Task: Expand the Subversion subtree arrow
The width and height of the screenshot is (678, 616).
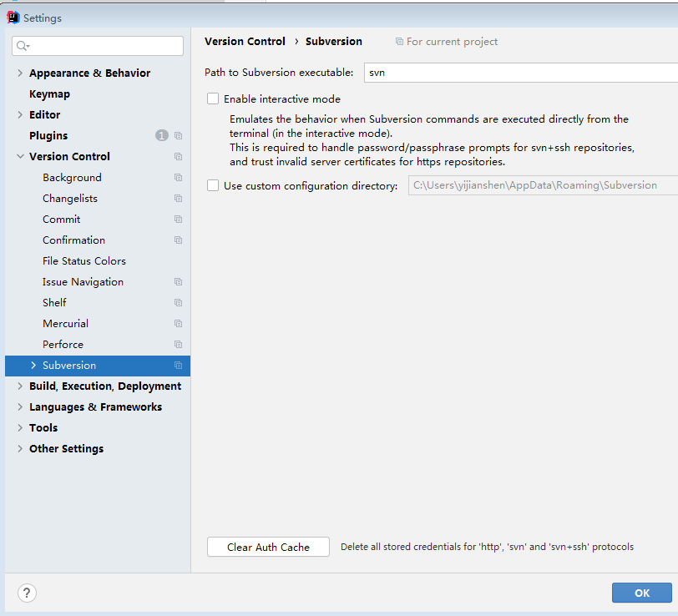Action: pos(33,366)
